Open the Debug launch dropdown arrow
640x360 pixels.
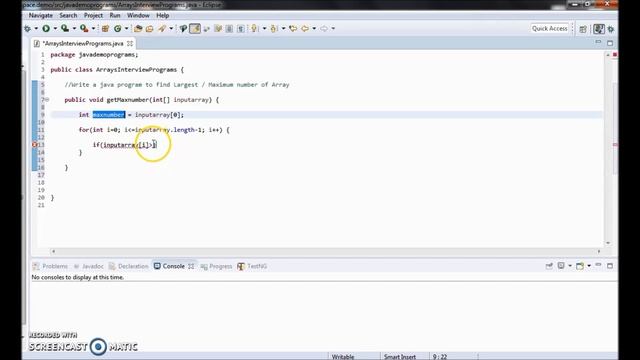[36, 29]
